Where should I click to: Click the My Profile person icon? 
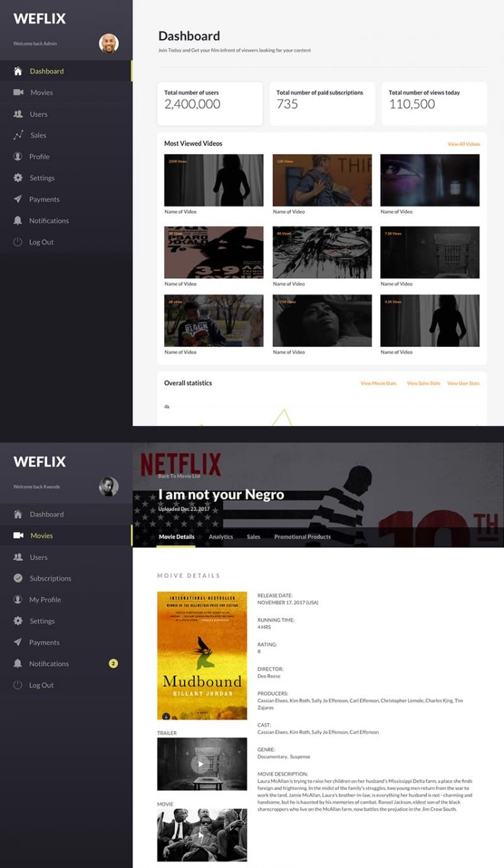tap(18, 600)
